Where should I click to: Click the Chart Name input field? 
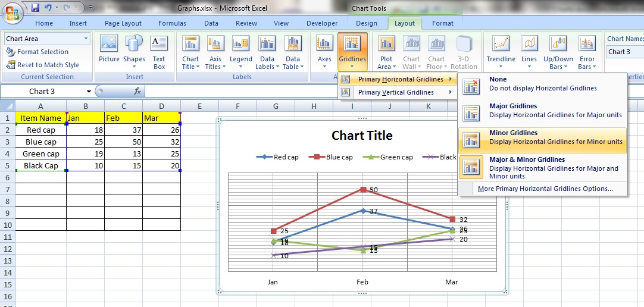[625, 52]
